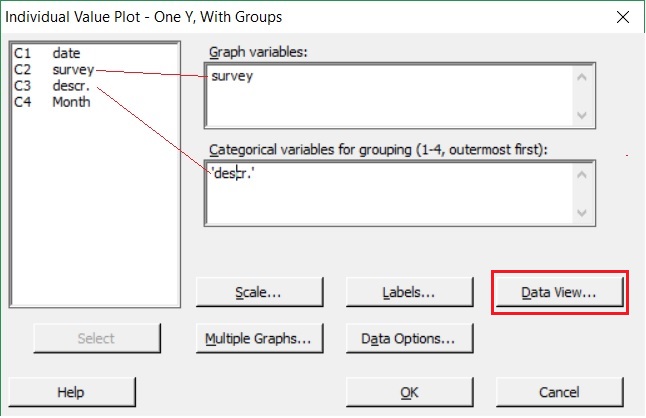The height and width of the screenshot is (418, 646).
Task: Open Multiple Graphs... settings
Action: click(259, 339)
